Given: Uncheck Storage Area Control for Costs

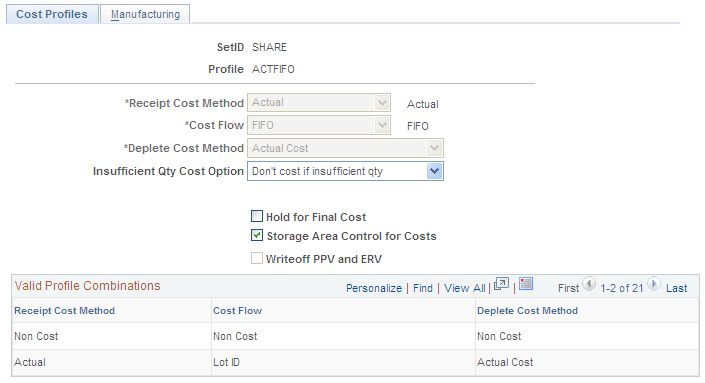Looking at the screenshot, I should click(x=257, y=235).
